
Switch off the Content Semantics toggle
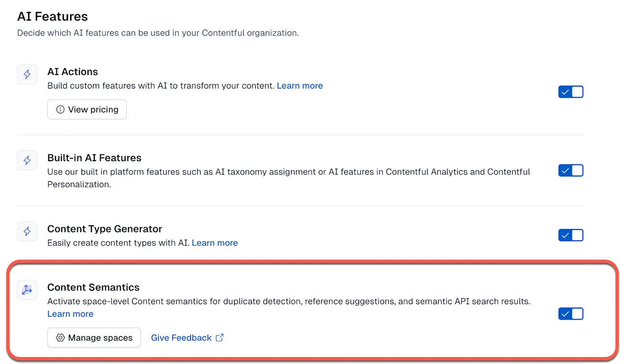click(571, 314)
